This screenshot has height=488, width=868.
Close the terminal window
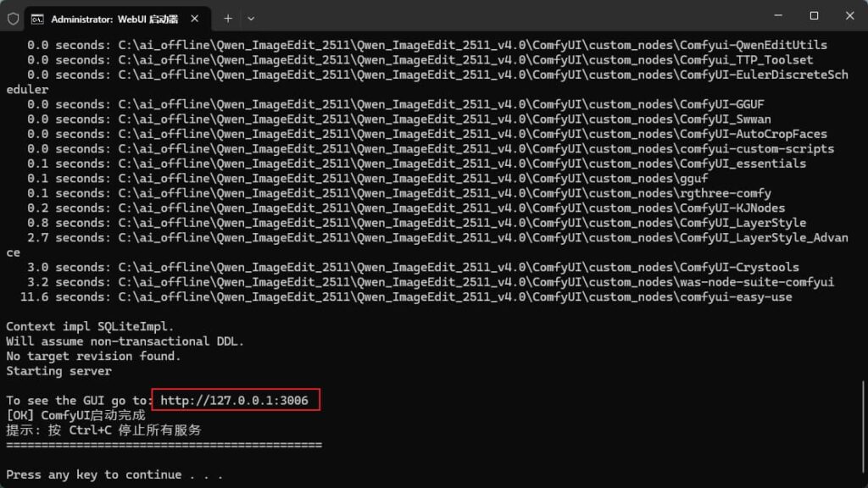pos(849,15)
